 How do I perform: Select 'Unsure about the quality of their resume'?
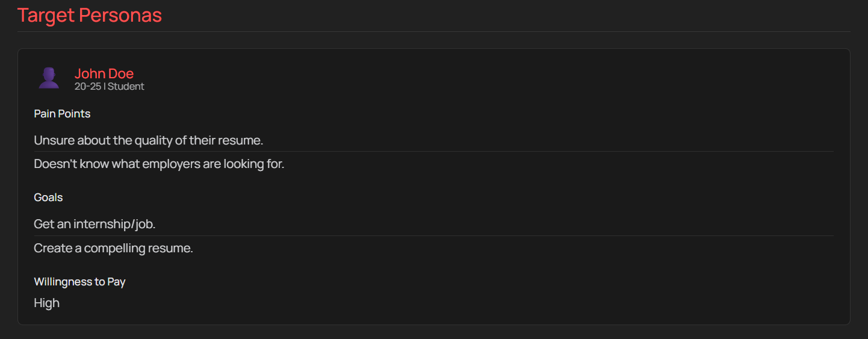(x=149, y=140)
